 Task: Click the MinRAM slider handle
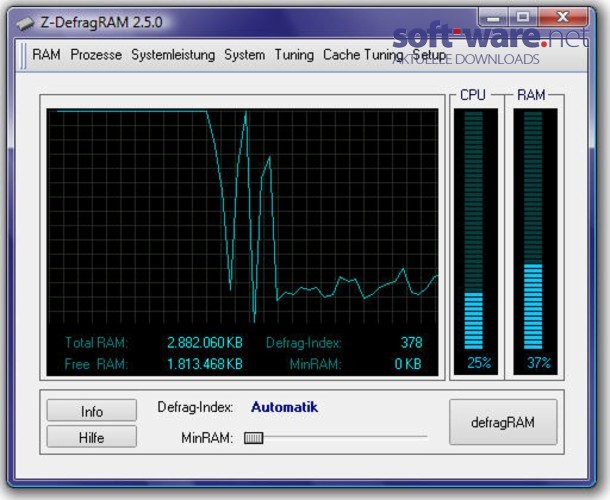click(x=254, y=438)
